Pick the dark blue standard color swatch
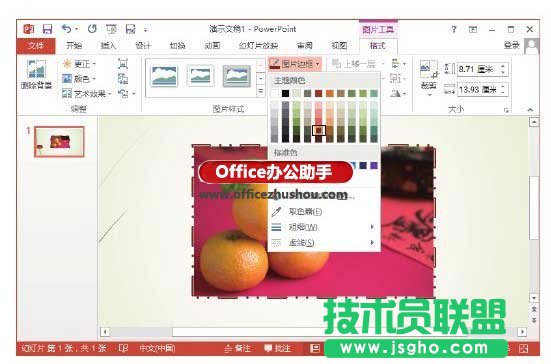 (x=363, y=165)
